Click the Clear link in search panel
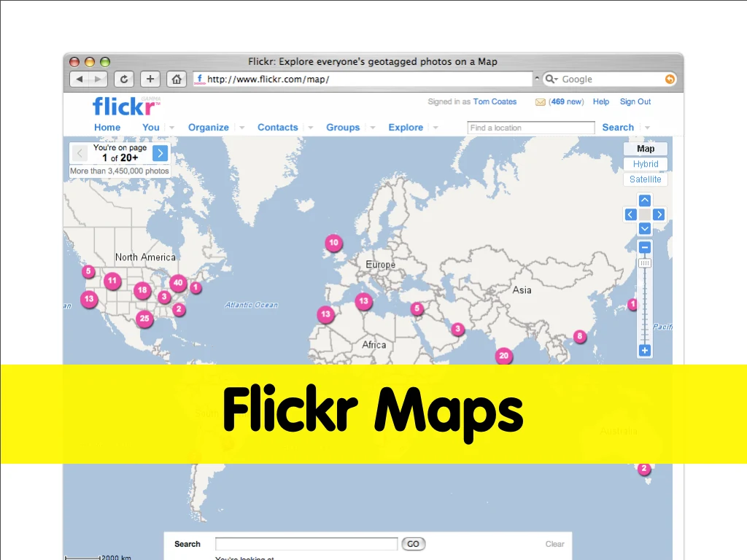The width and height of the screenshot is (747, 560). click(554, 544)
